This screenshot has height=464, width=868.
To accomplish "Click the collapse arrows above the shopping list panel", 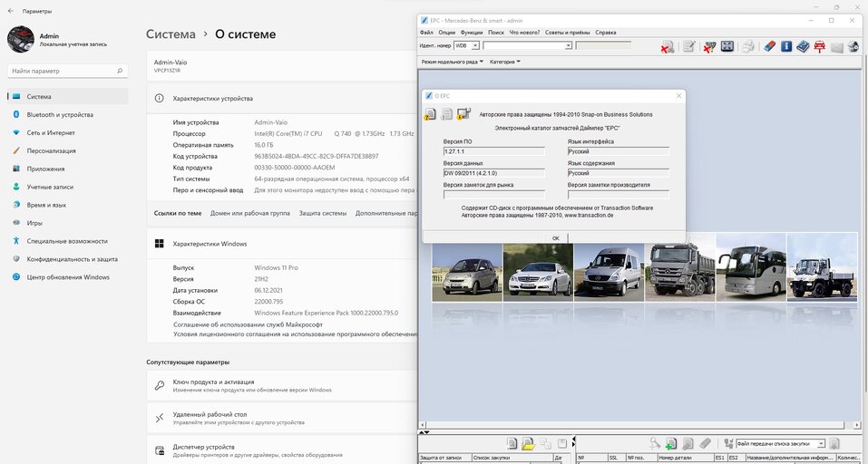I will (x=424, y=432).
